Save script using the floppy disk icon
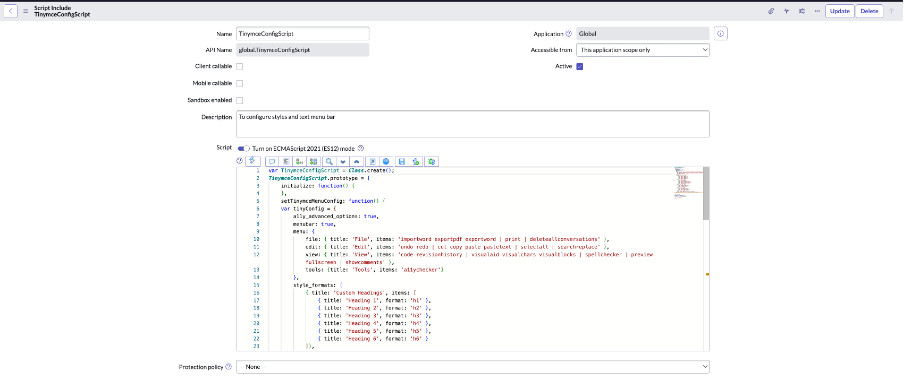The image size is (904, 380). coord(402,161)
